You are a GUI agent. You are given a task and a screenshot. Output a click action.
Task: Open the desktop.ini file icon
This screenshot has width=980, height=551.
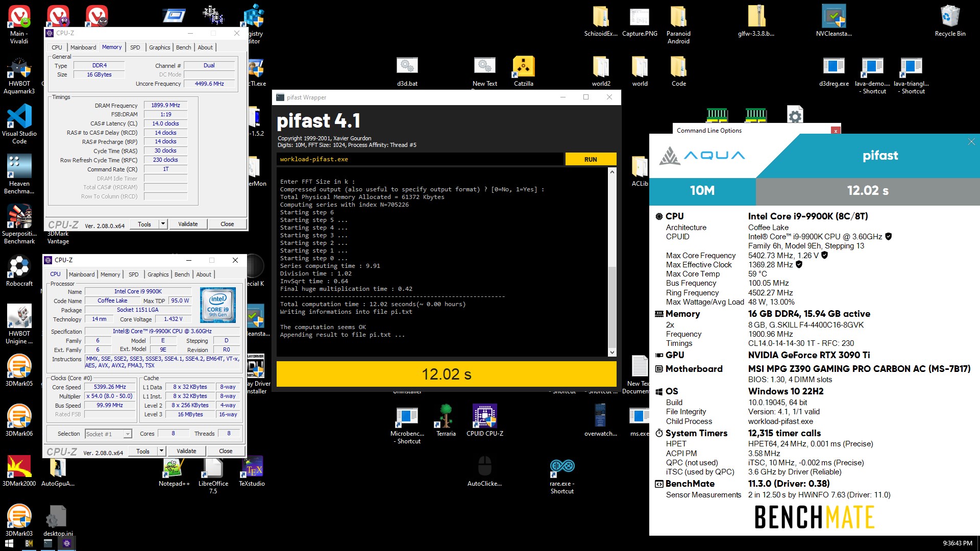[58, 520]
